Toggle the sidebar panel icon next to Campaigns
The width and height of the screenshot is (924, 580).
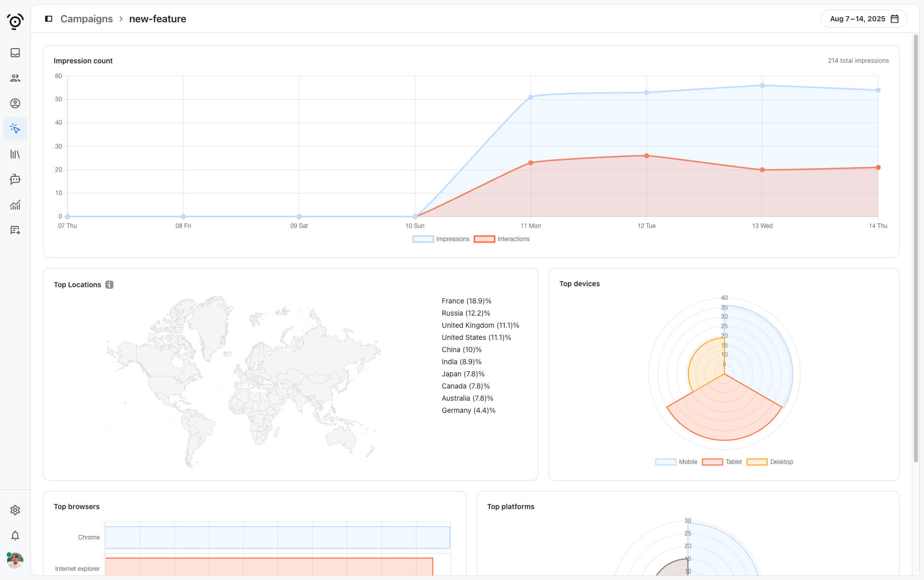(x=49, y=19)
